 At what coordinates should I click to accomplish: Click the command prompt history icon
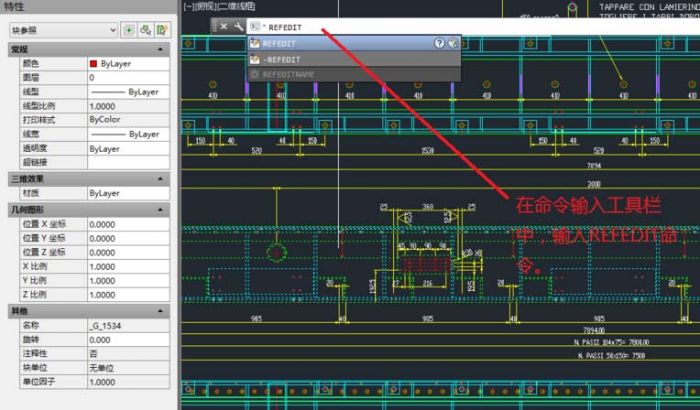255,27
